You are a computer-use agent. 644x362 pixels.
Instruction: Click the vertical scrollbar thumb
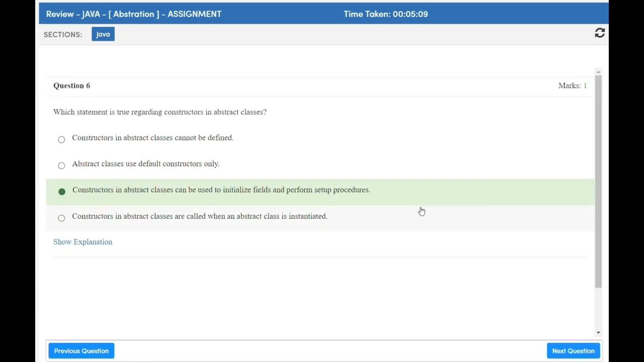[598, 182]
